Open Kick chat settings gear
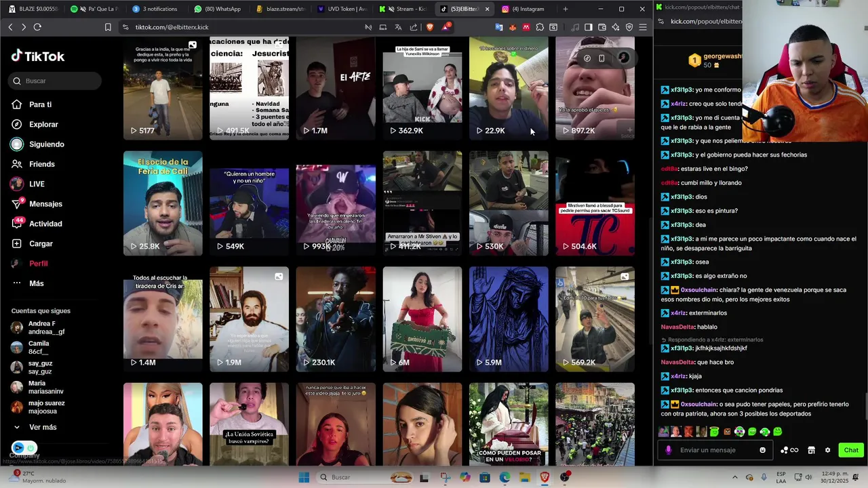The height and width of the screenshot is (488, 868). click(x=827, y=450)
